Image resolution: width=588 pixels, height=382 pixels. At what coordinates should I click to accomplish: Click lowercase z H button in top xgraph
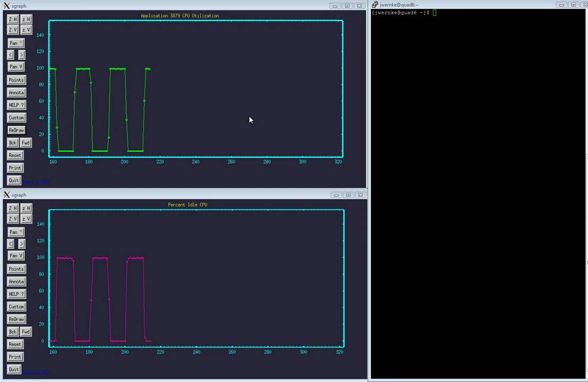tap(26, 19)
